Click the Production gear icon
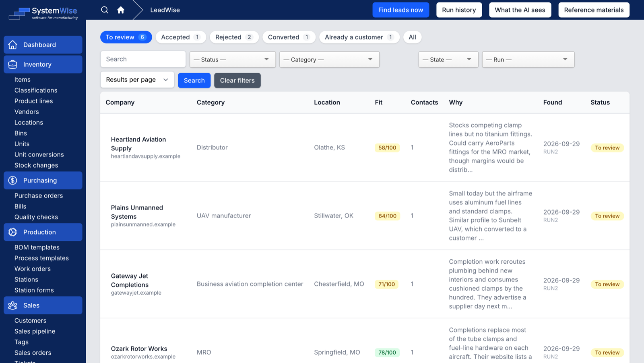 [x=13, y=232]
